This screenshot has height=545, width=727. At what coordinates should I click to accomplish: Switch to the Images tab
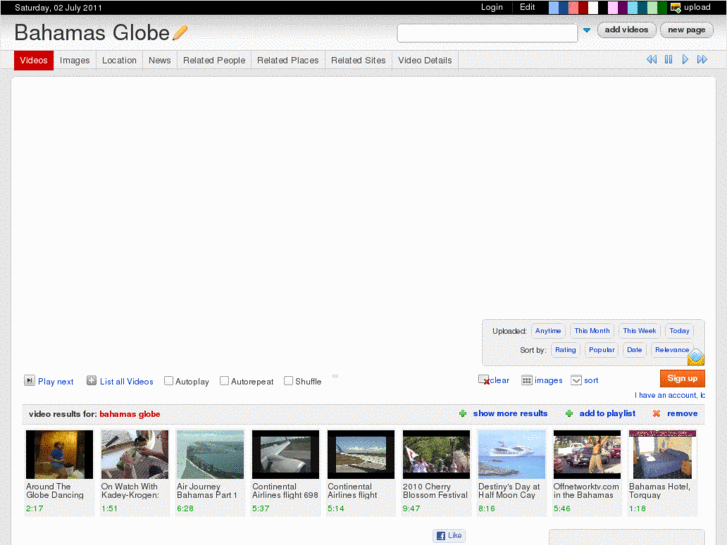[x=75, y=60]
